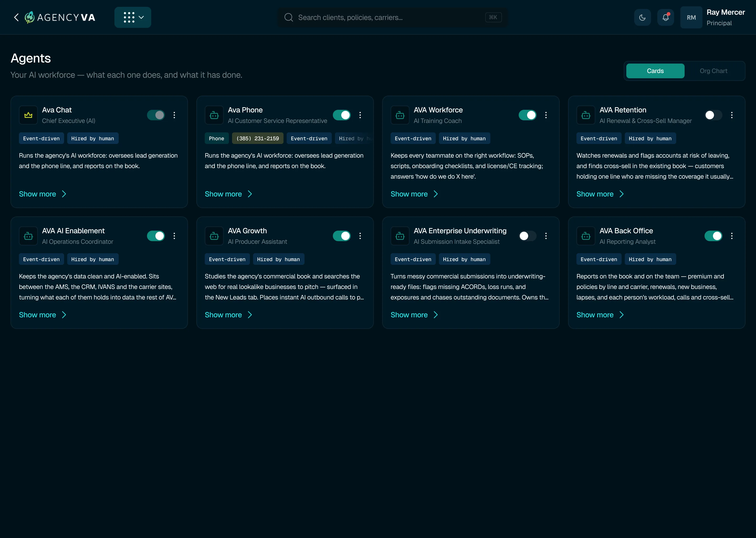The image size is (756, 538).
Task: Click the robot icon on AVA Retention card
Action: pyautogui.click(x=586, y=115)
